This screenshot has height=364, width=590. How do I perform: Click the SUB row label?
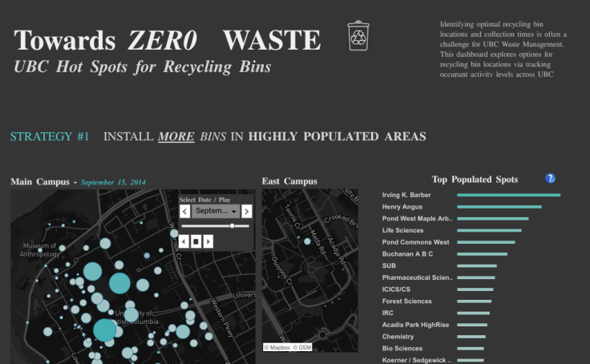click(389, 265)
